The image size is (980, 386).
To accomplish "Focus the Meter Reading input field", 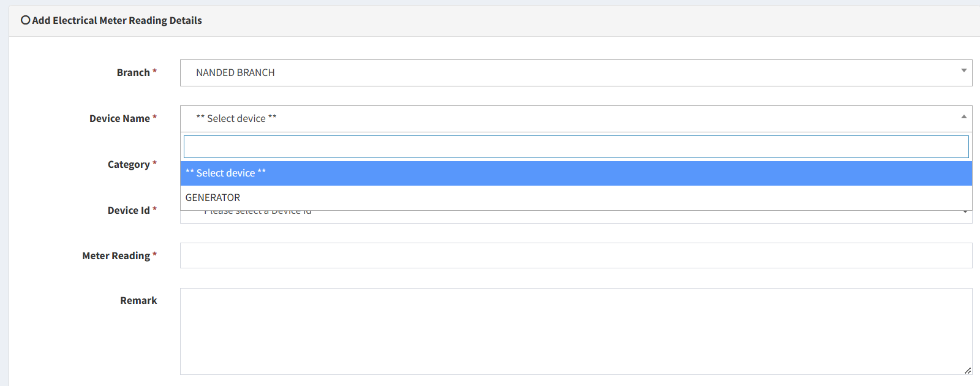I will point(576,255).
